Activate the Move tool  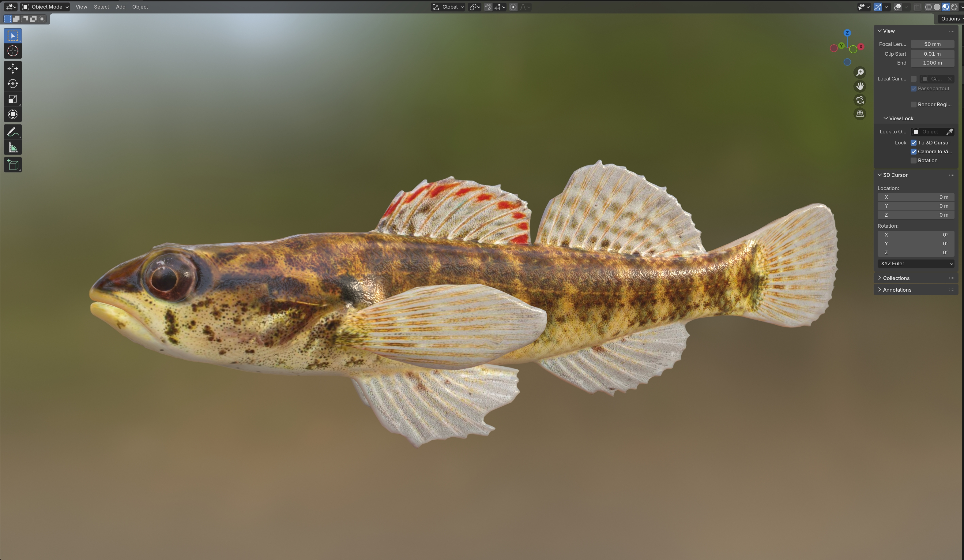tap(13, 69)
